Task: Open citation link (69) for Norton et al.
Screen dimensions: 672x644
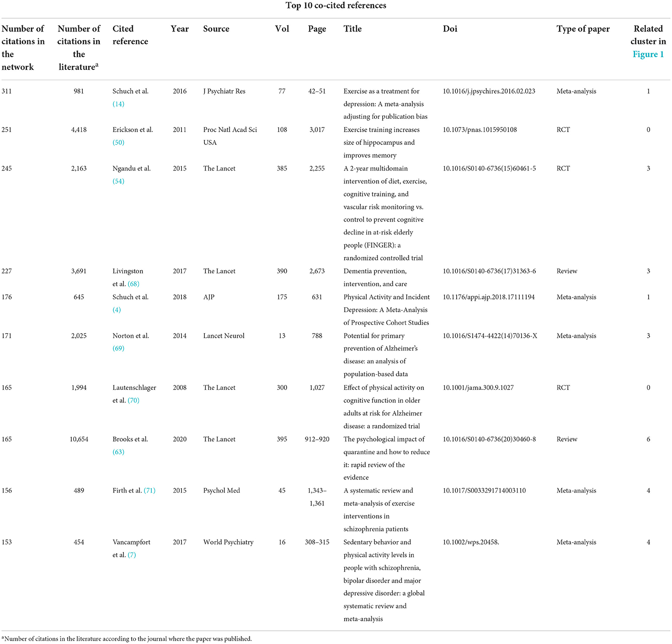Action: [118, 348]
